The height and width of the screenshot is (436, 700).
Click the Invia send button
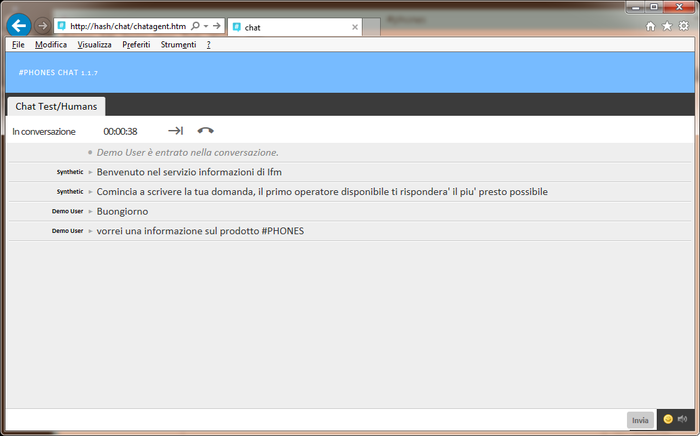click(640, 420)
